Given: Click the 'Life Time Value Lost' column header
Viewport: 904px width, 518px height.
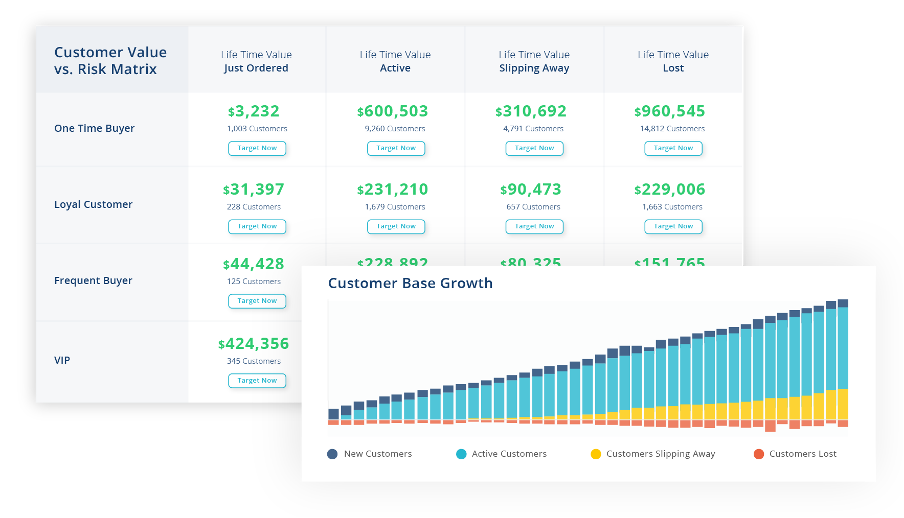Looking at the screenshot, I should click(x=673, y=61).
